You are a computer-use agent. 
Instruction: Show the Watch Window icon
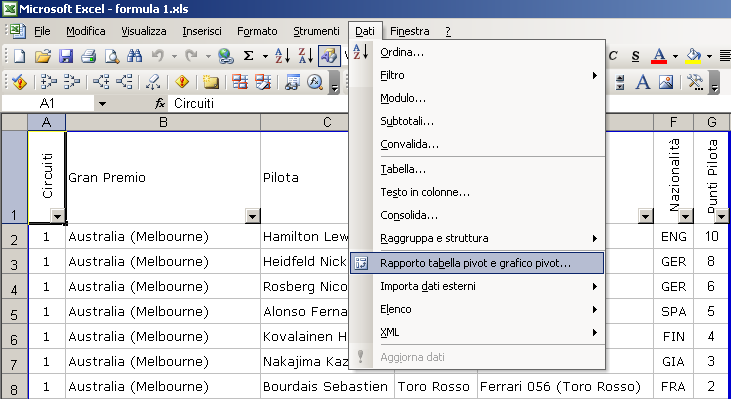pyautogui.click(x=292, y=83)
